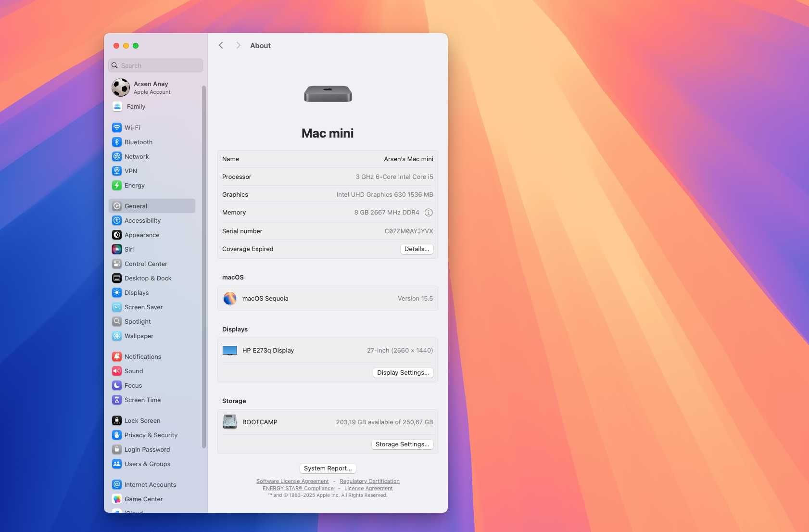The image size is (809, 532).
Task: Select the Lock Screen icon
Action: tap(117, 420)
